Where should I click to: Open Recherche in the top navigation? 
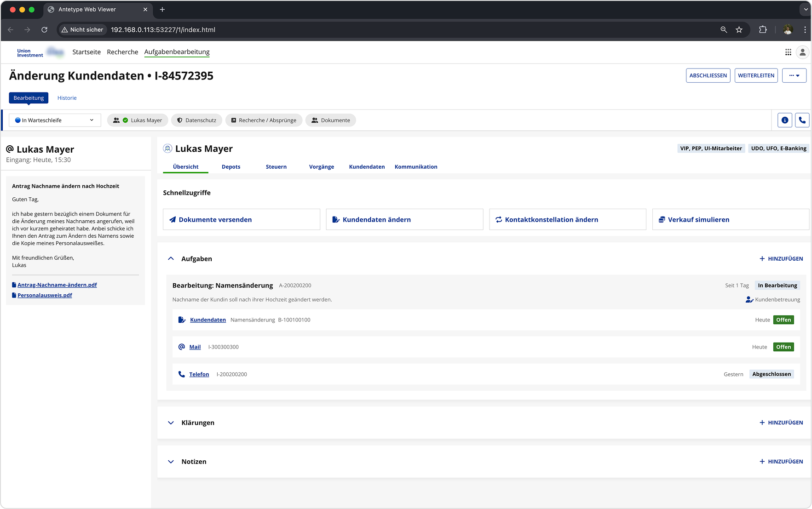122,52
